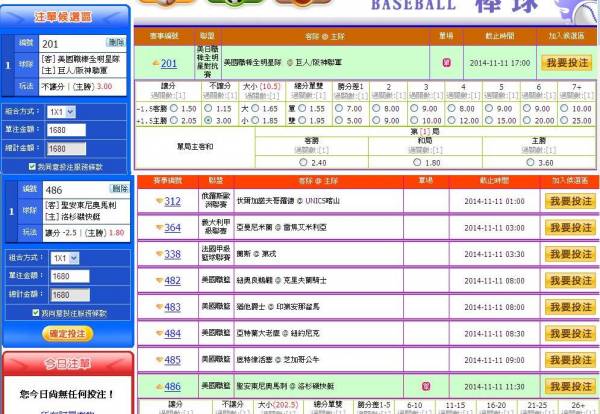Click 我要投注 button for match 484

click(569, 333)
